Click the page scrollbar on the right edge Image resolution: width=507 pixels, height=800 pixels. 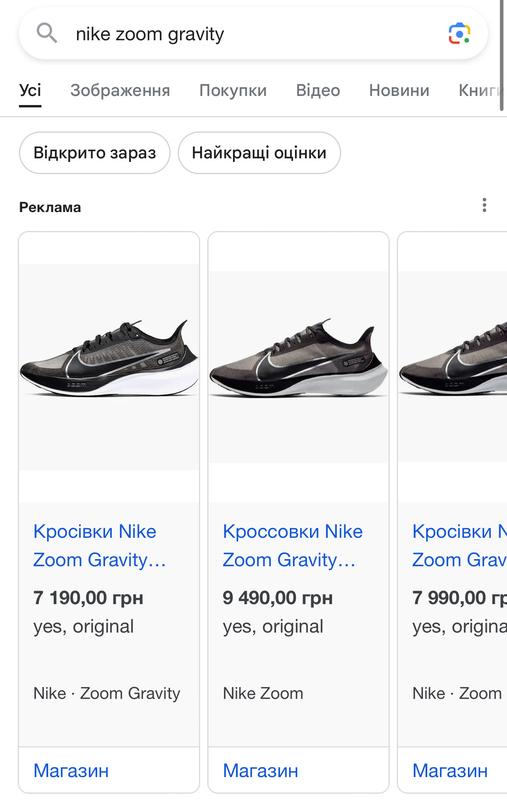click(x=502, y=55)
